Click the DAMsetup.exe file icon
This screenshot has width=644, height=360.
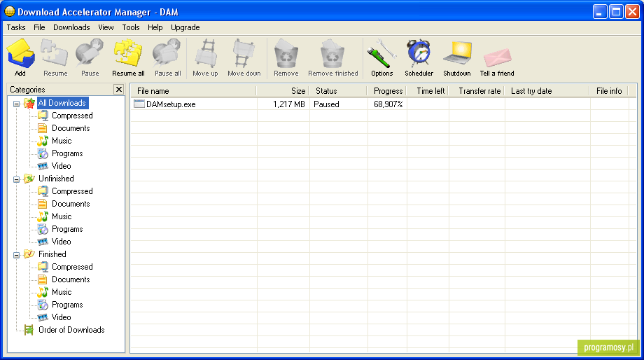point(139,104)
